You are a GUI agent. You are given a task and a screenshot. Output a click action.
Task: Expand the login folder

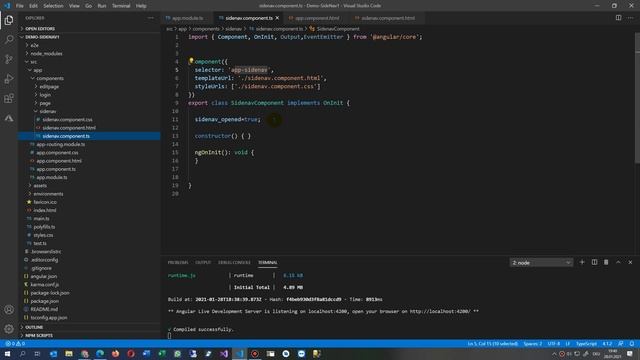pos(45,95)
